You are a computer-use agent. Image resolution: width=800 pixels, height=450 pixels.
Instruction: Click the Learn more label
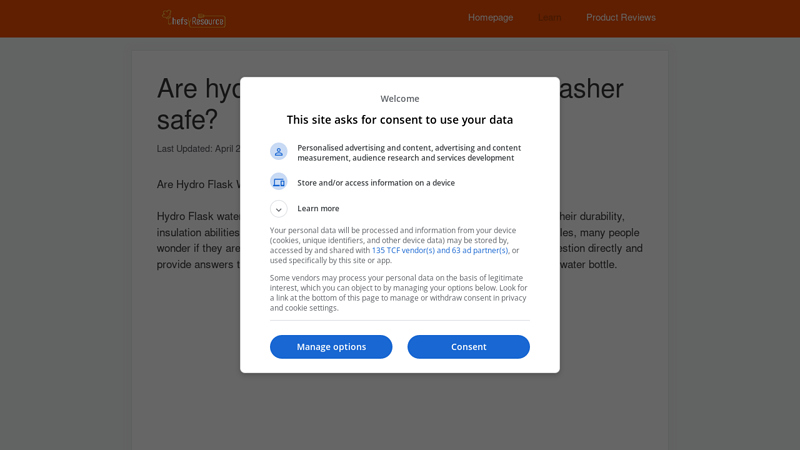(x=318, y=208)
